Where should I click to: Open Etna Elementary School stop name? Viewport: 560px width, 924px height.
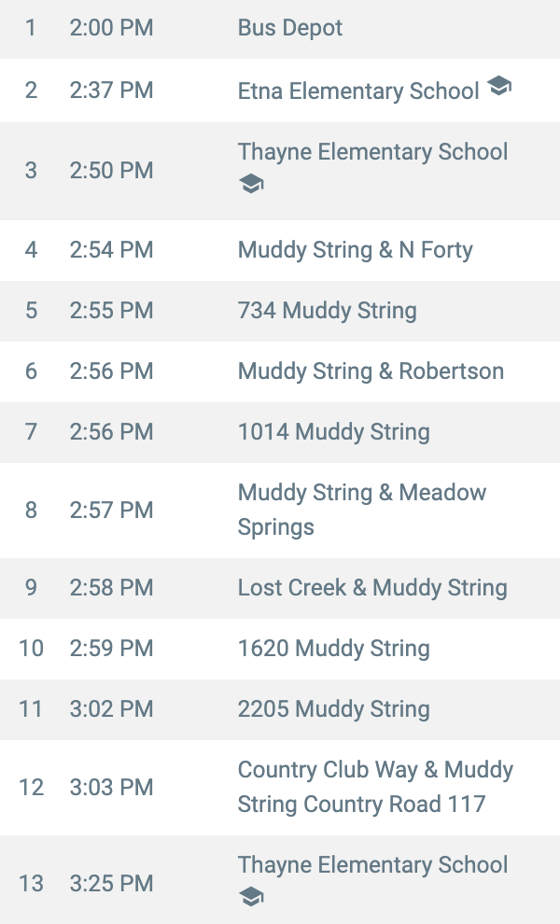point(358,91)
